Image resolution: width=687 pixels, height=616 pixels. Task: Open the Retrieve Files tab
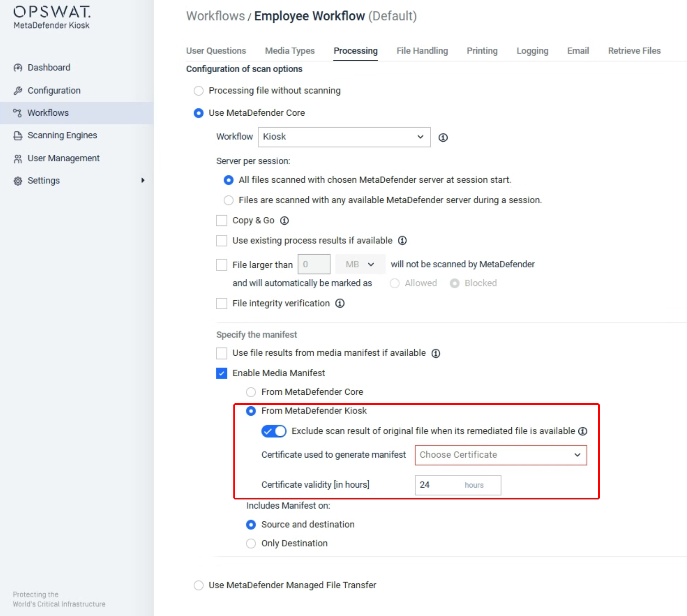click(x=634, y=51)
